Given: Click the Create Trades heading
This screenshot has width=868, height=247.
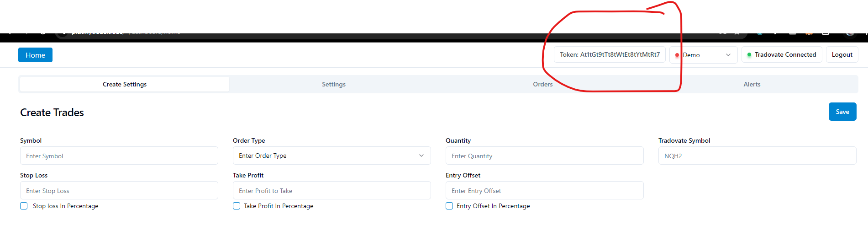Looking at the screenshot, I should tap(52, 113).
